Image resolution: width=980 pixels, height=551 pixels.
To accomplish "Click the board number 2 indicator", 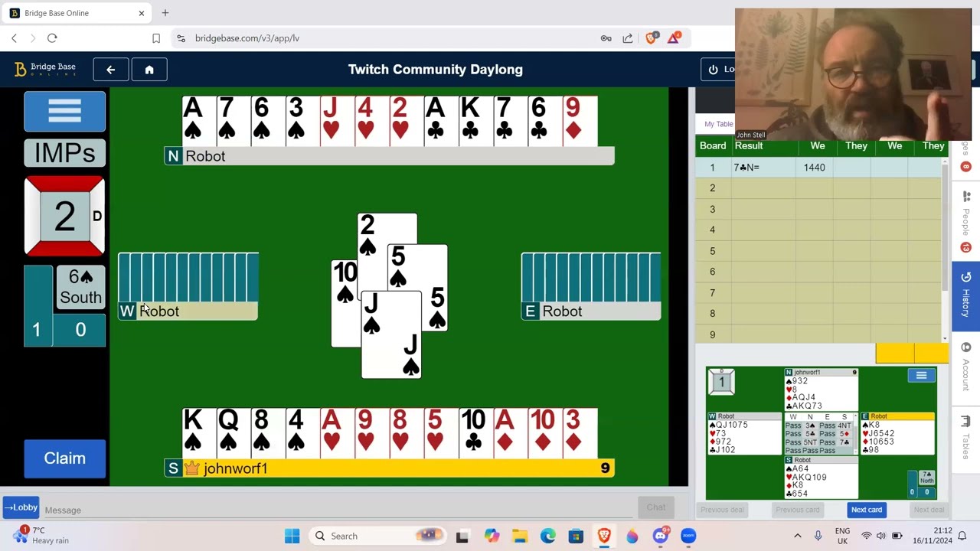I will pos(64,216).
